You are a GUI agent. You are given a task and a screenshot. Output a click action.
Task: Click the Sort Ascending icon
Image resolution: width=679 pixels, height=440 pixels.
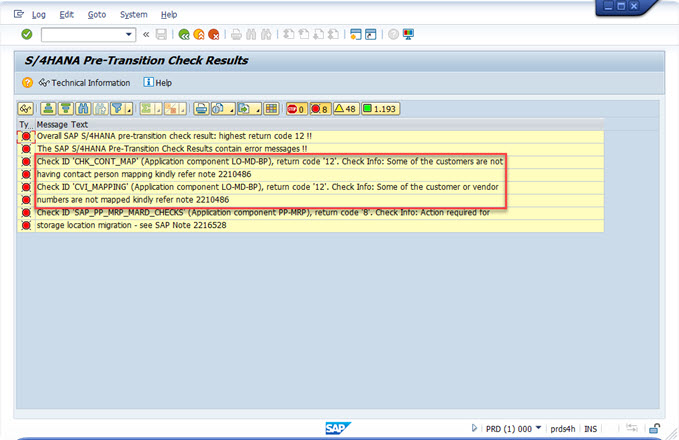48,109
